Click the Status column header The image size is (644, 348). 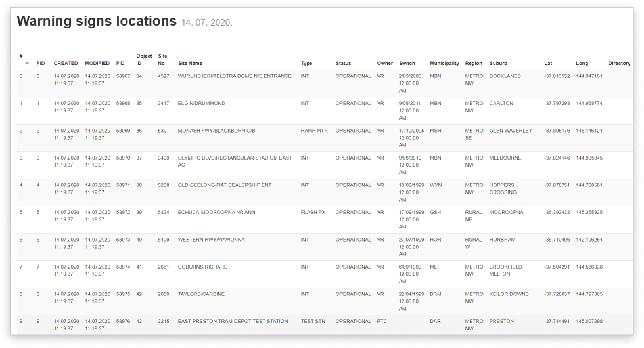pyautogui.click(x=343, y=63)
